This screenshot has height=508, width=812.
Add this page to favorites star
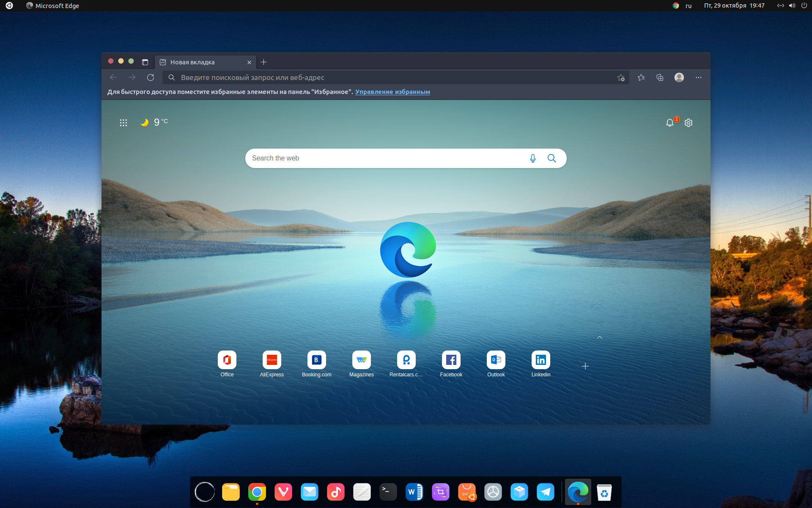coord(621,77)
